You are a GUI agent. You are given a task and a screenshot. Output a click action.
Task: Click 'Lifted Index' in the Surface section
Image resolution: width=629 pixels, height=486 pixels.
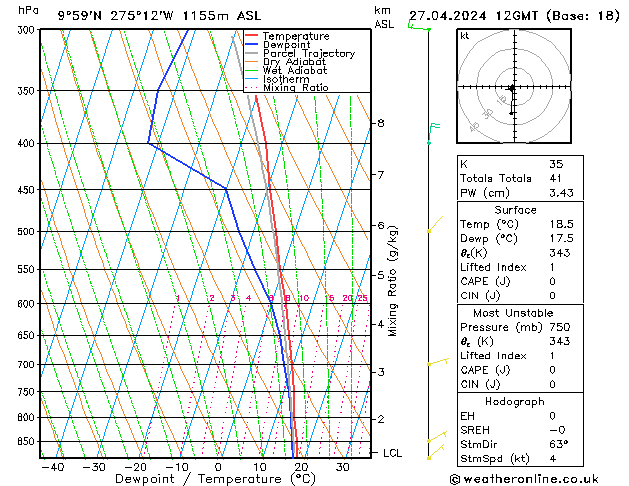tap(493, 267)
